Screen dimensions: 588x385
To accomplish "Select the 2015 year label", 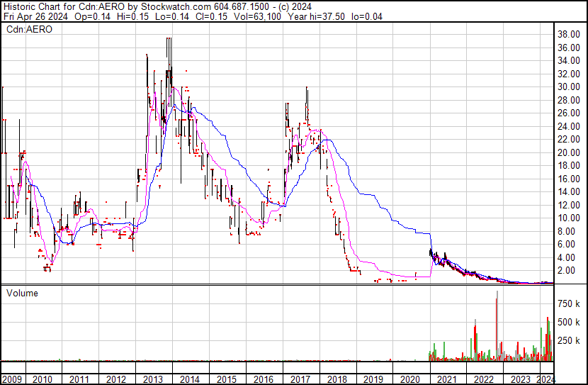I will [x=227, y=379].
